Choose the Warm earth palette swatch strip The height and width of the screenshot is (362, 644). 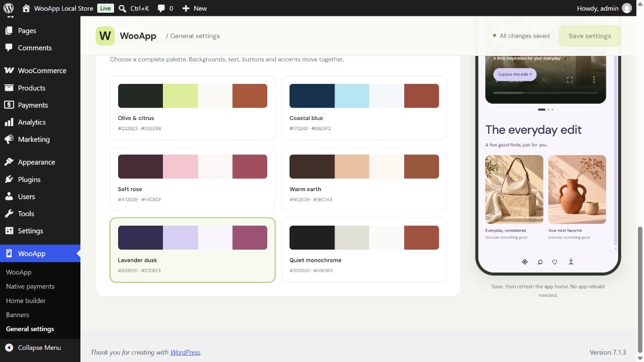[364, 166]
